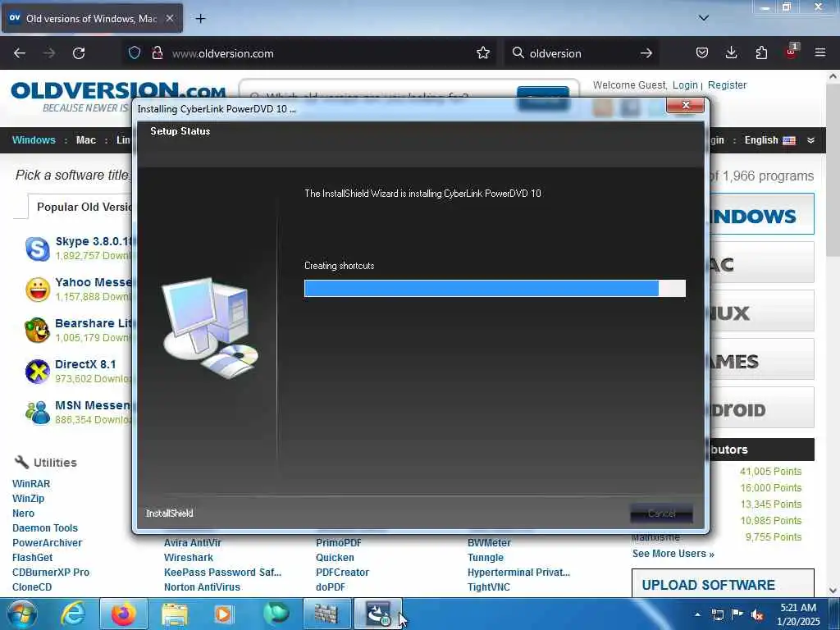Screen dimensions: 840x630
Task: Select the Windows navigation menu item
Action: point(34,139)
